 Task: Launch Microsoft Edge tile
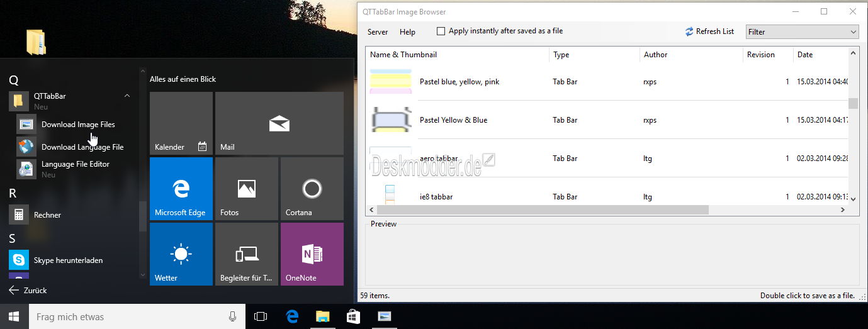(x=181, y=189)
